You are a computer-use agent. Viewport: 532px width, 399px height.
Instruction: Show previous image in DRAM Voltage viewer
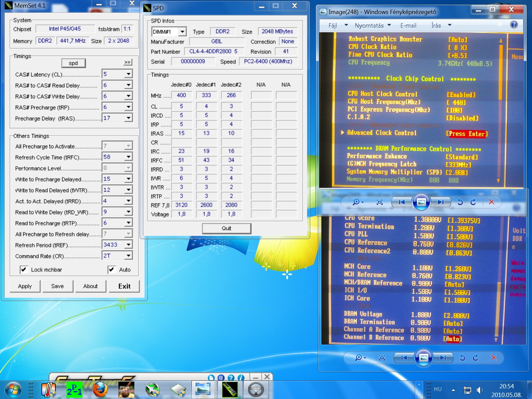[x=404, y=357]
